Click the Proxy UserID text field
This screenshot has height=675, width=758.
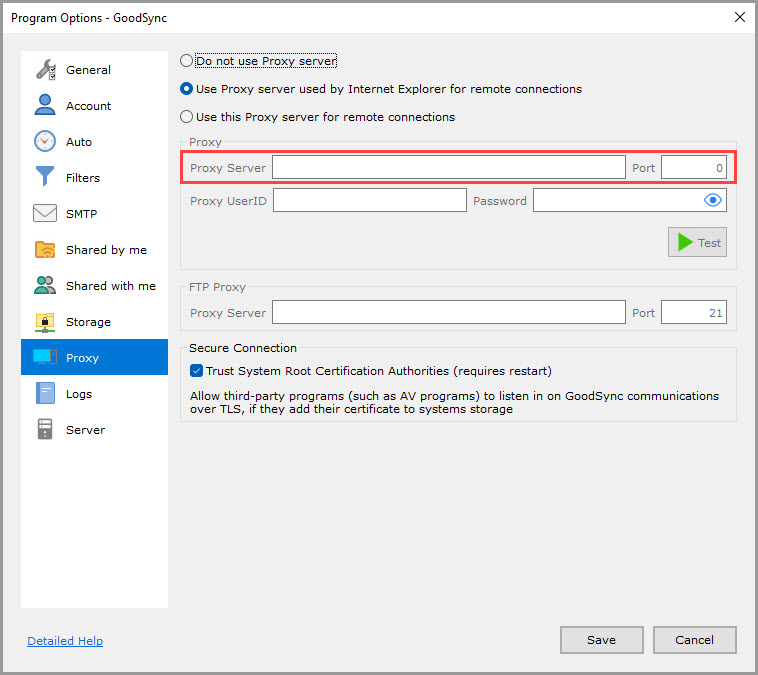(369, 201)
